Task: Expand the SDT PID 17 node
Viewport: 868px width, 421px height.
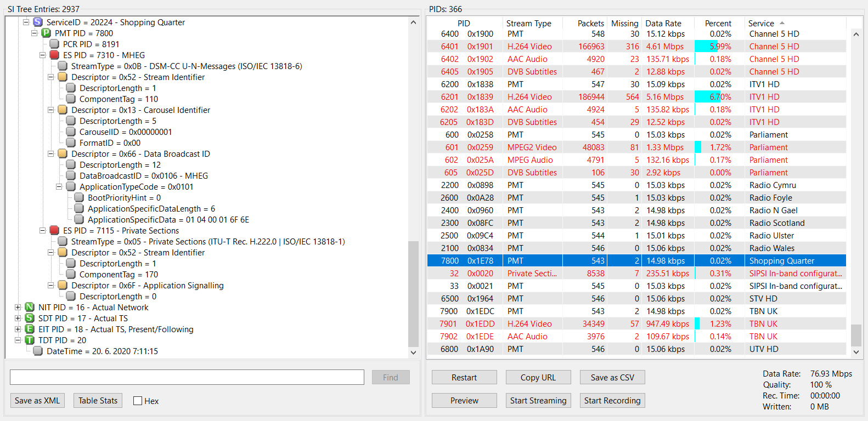Action: pyautogui.click(x=18, y=318)
